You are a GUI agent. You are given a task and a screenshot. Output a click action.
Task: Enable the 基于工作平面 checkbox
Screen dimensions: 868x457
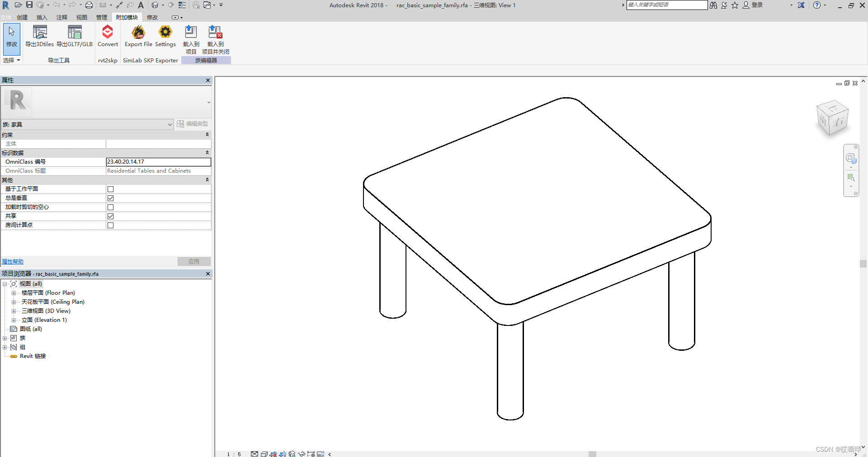[110, 189]
